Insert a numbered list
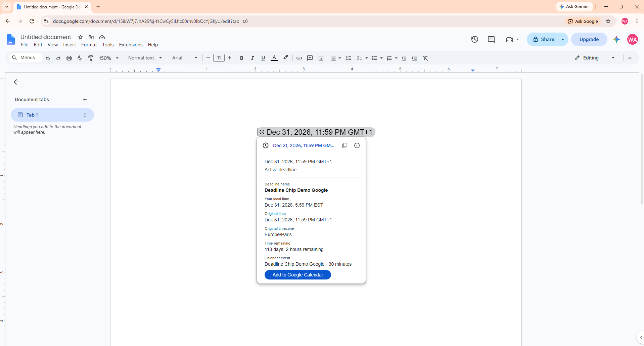Viewport: 644px width, 346px height. point(389,58)
